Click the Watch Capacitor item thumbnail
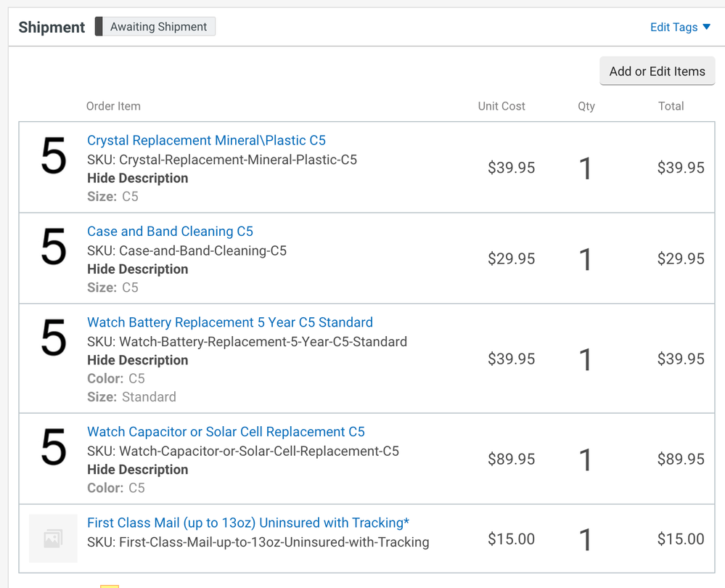This screenshot has height=588, width=725. 54,448
